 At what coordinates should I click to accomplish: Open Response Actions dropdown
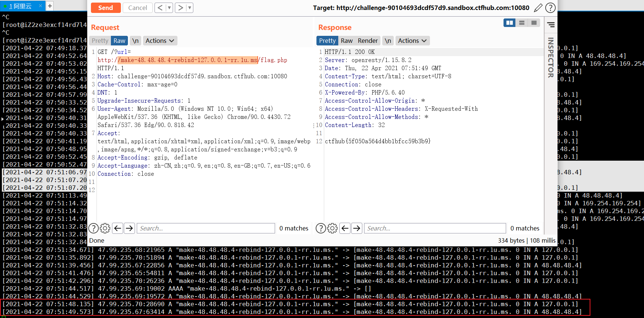click(x=412, y=41)
